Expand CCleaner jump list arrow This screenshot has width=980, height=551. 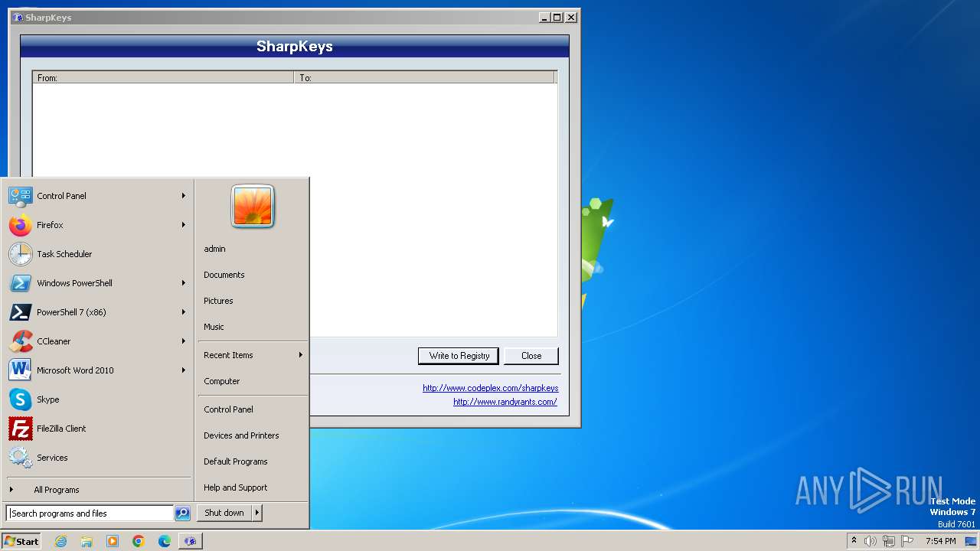coord(184,341)
